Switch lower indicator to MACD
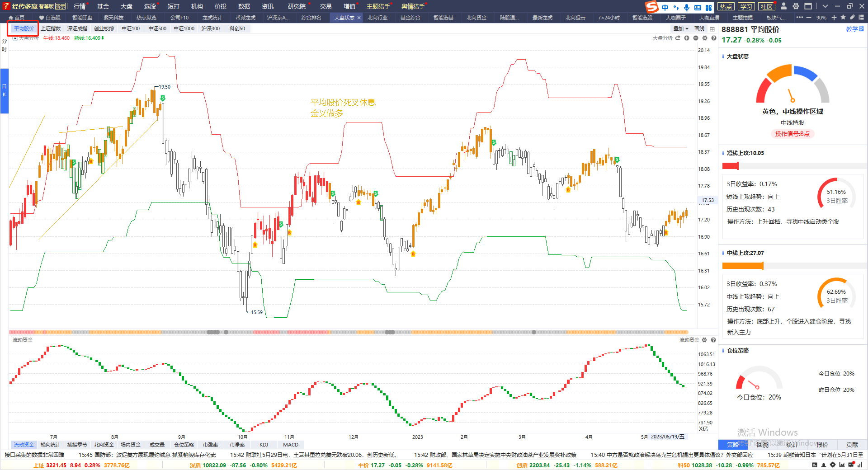 [291, 445]
